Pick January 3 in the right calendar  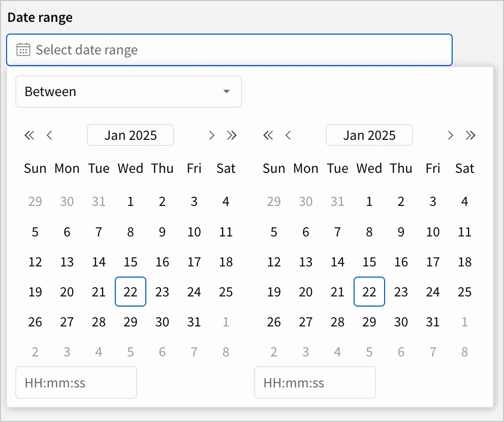click(433, 201)
